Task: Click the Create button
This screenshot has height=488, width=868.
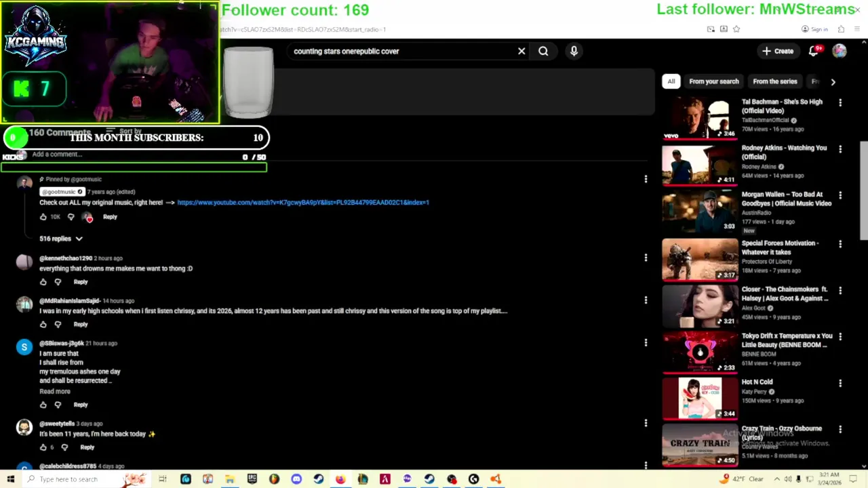Action: click(778, 51)
